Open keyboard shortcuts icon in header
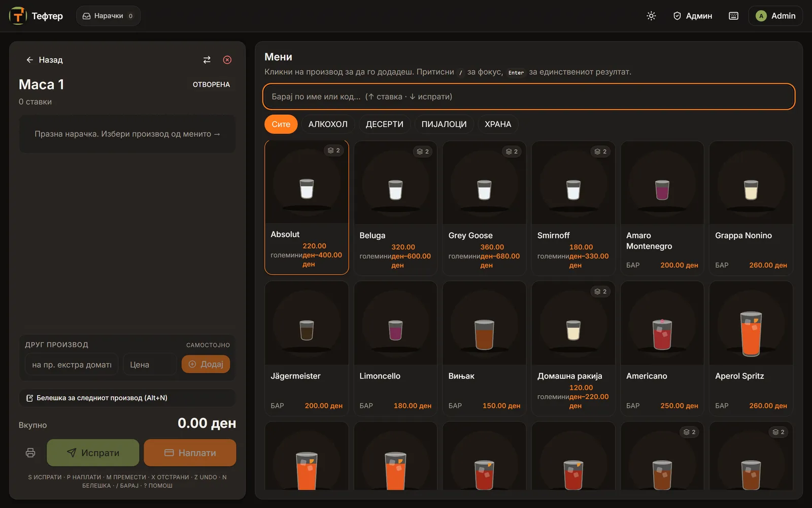812x508 pixels. [733, 16]
